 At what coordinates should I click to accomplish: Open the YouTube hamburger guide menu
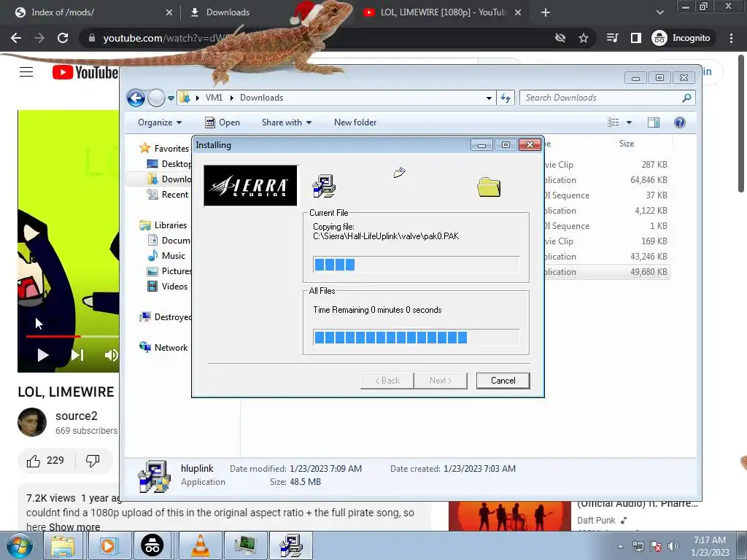click(26, 72)
